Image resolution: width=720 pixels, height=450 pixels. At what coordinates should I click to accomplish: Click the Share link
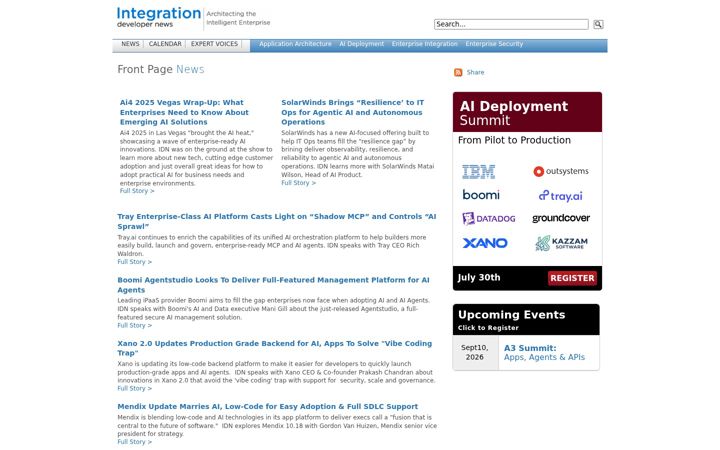pos(475,73)
